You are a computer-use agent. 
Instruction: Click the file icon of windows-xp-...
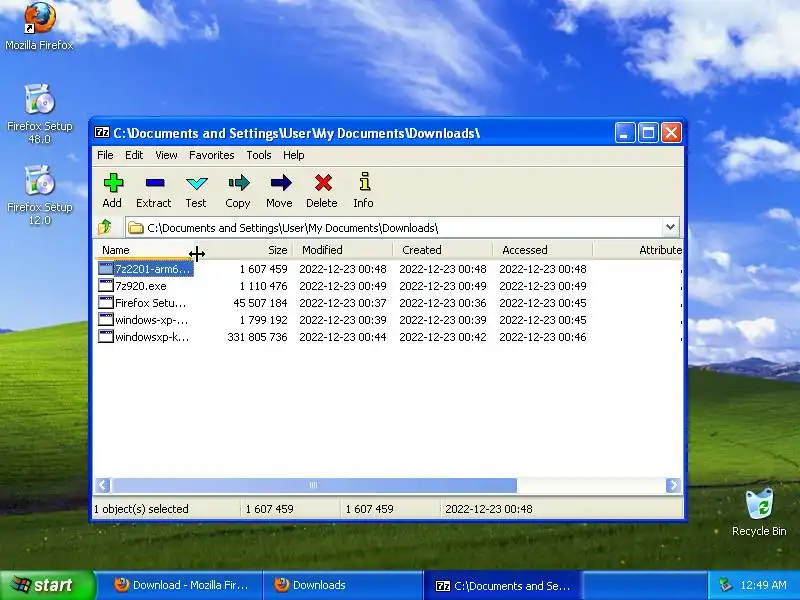point(106,320)
